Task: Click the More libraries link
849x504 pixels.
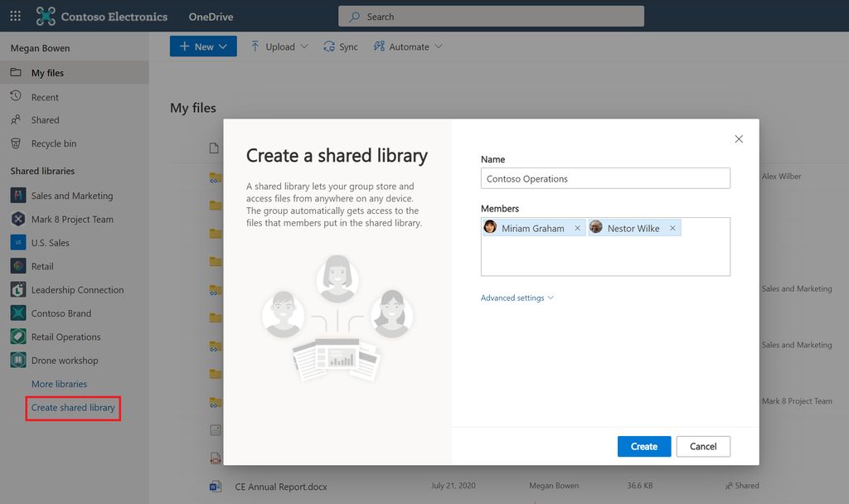Action: tap(59, 384)
